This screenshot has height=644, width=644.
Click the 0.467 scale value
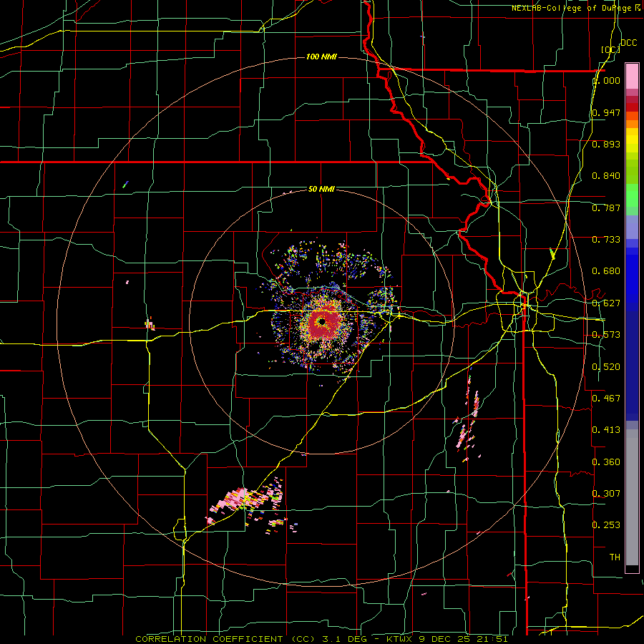point(606,399)
